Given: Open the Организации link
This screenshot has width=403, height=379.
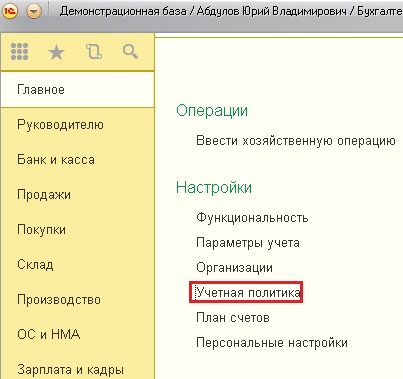Looking at the screenshot, I should tap(234, 268).
